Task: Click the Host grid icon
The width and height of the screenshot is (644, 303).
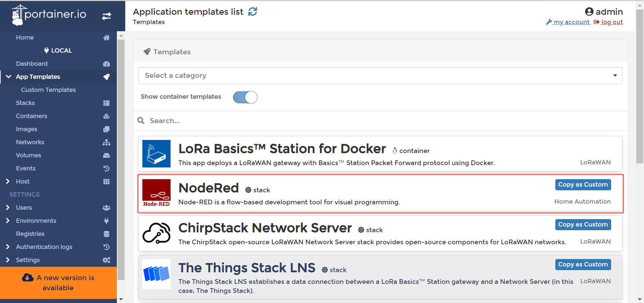Action: click(x=106, y=182)
